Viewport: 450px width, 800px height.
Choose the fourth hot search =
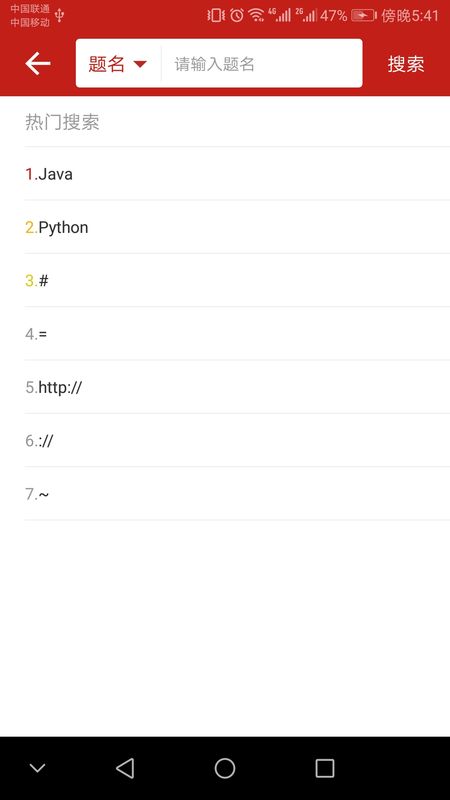[x=237, y=334]
